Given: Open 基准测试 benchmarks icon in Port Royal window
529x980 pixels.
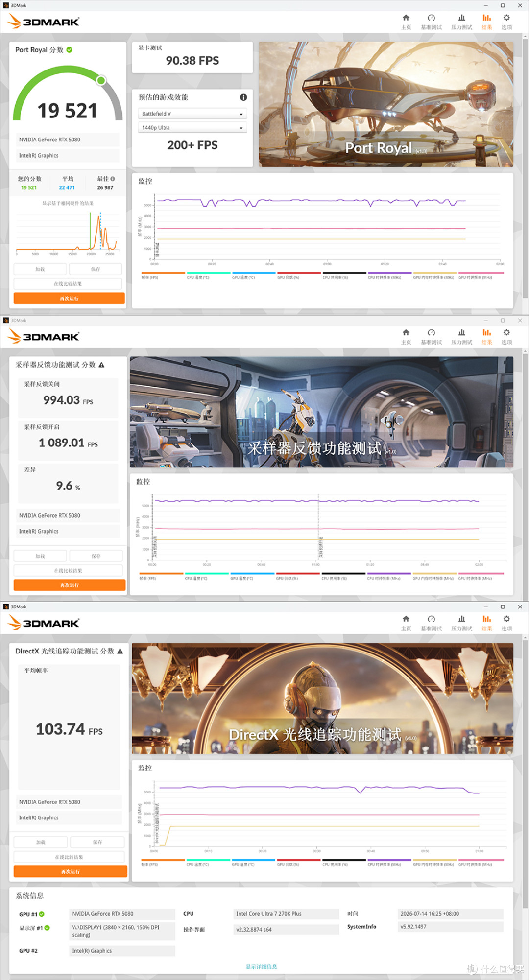Looking at the screenshot, I should (x=431, y=22).
